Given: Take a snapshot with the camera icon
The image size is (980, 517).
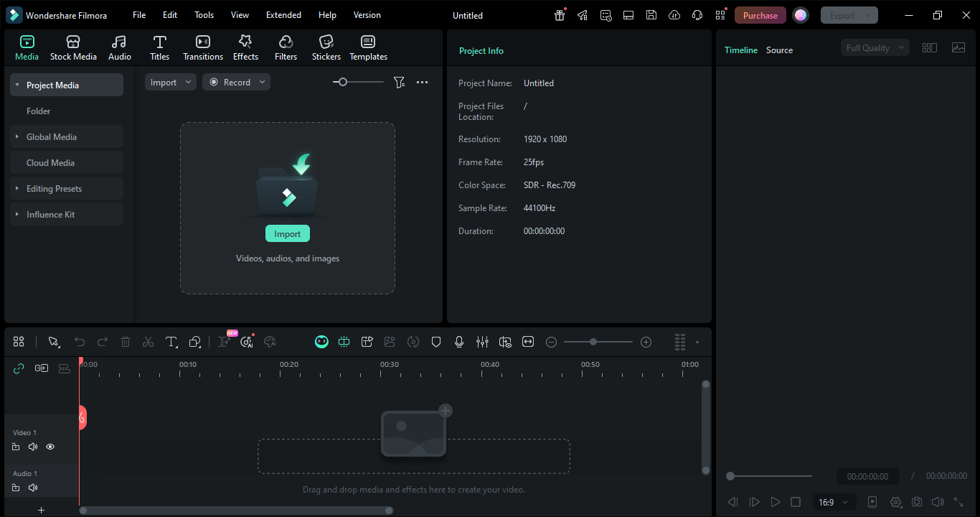Looking at the screenshot, I should coord(917,502).
